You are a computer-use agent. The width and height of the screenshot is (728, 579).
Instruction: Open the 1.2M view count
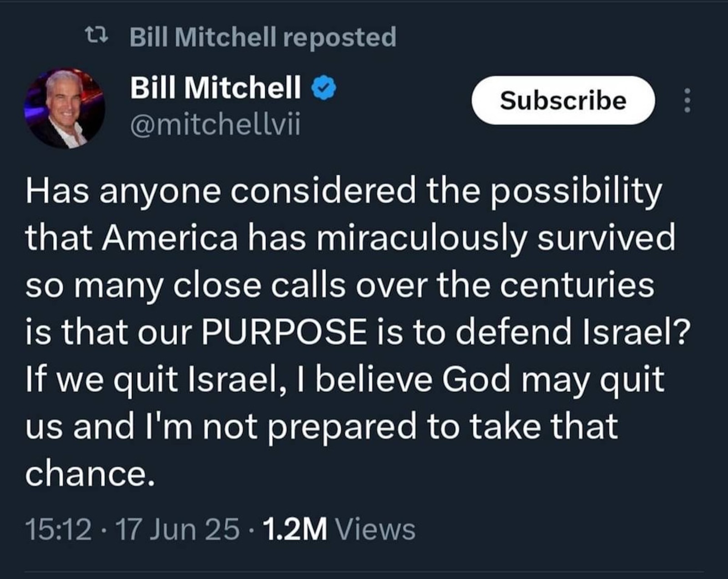295,529
